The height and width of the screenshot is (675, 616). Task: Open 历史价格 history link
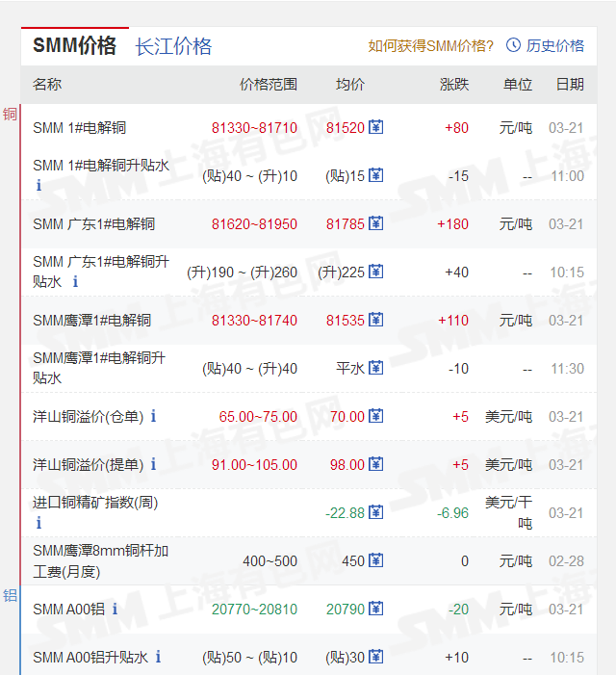555,45
